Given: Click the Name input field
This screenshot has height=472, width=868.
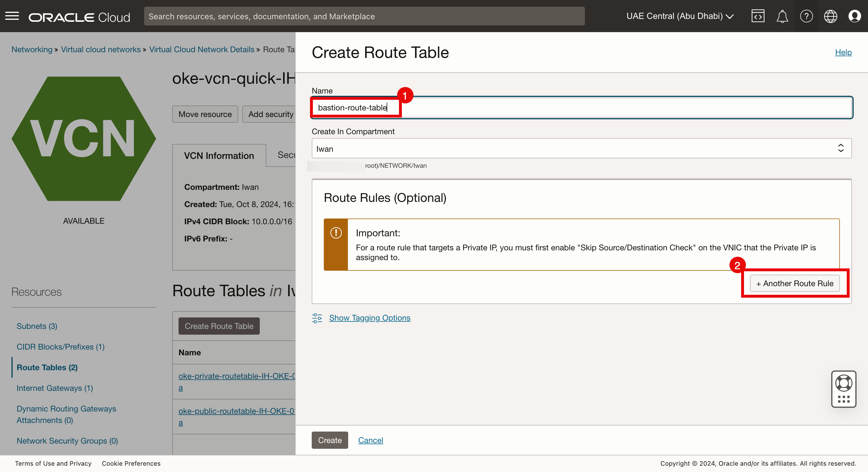Looking at the screenshot, I should [581, 108].
